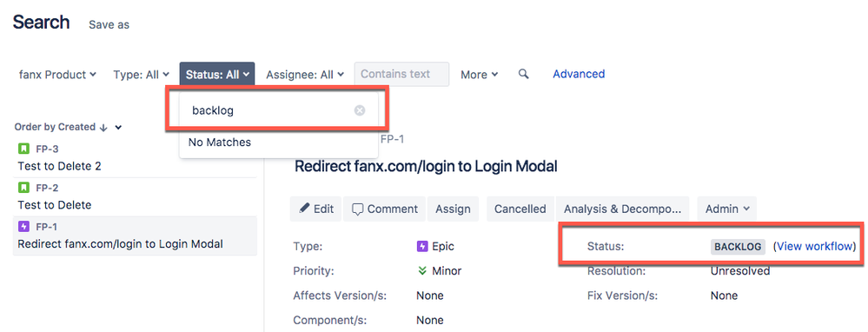This screenshot has width=868, height=332.
Task: Open the More filters dropdown
Action: [x=480, y=74]
